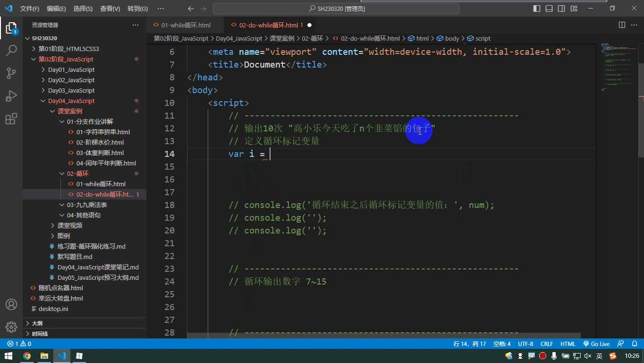
Task: Open the Run and Debug view
Action: tap(11, 96)
